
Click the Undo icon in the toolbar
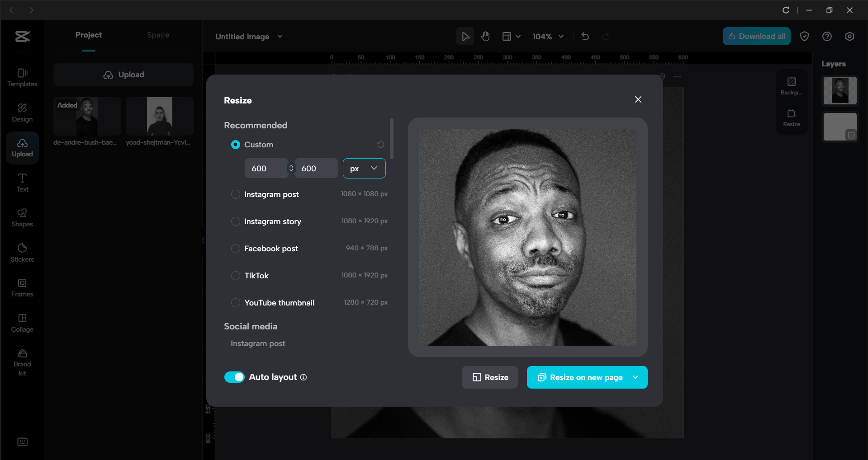pyautogui.click(x=584, y=36)
